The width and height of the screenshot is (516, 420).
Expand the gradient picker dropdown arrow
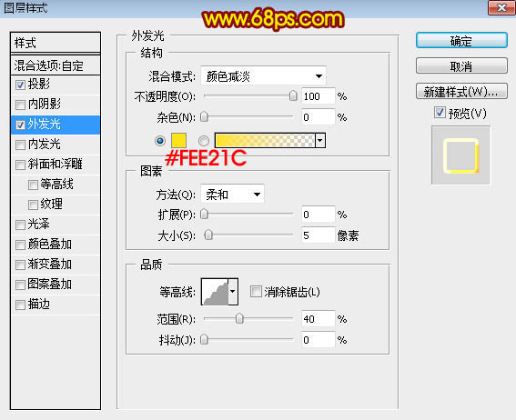(x=320, y=141)
